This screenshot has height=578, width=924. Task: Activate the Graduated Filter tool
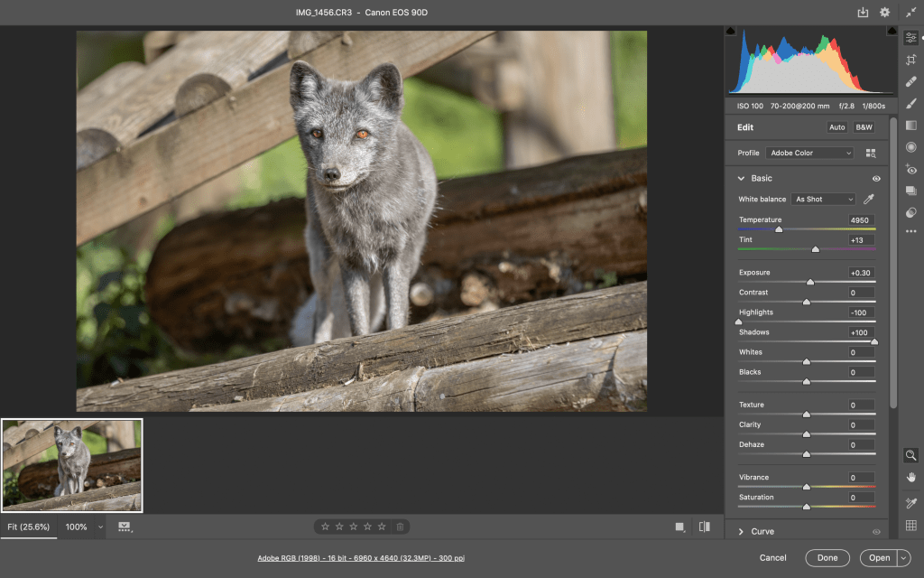[x=911, y=126]
